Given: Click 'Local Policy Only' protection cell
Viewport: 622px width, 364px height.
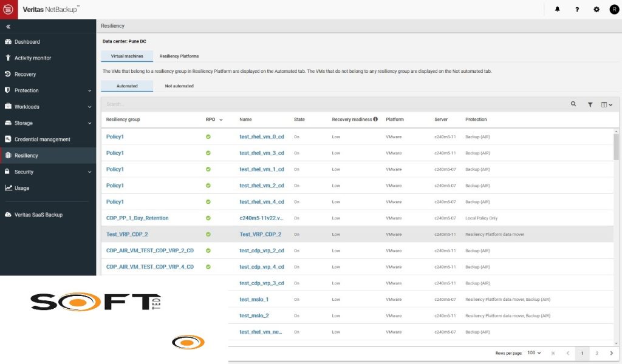Looking at the screenshot, I should pyautogui.click(x=481, y=218).
